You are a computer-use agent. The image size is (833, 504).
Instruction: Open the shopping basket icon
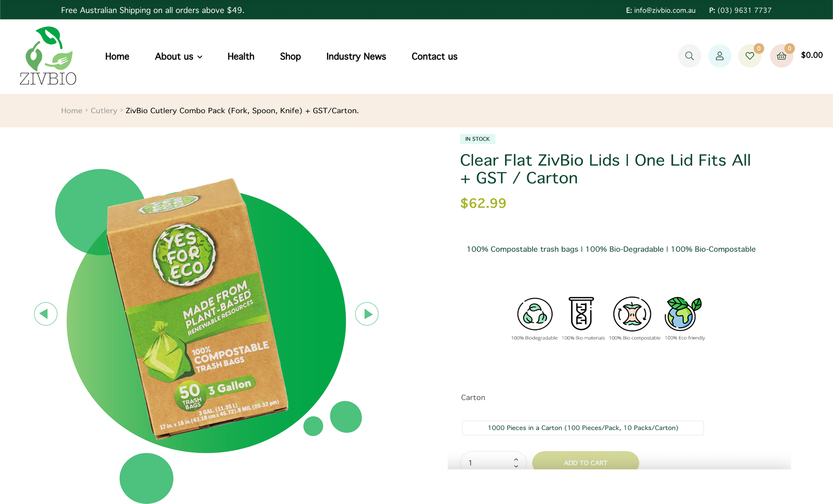[x=781, y=56]
